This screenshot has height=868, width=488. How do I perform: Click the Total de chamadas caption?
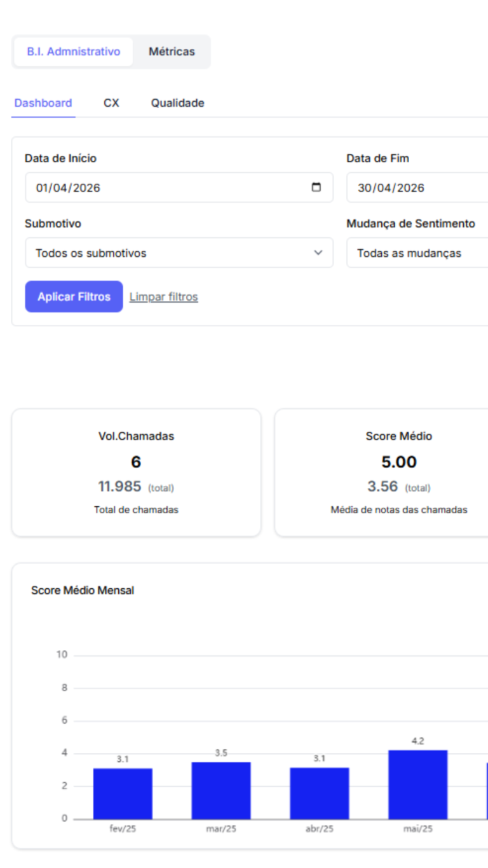pos(136,510)
